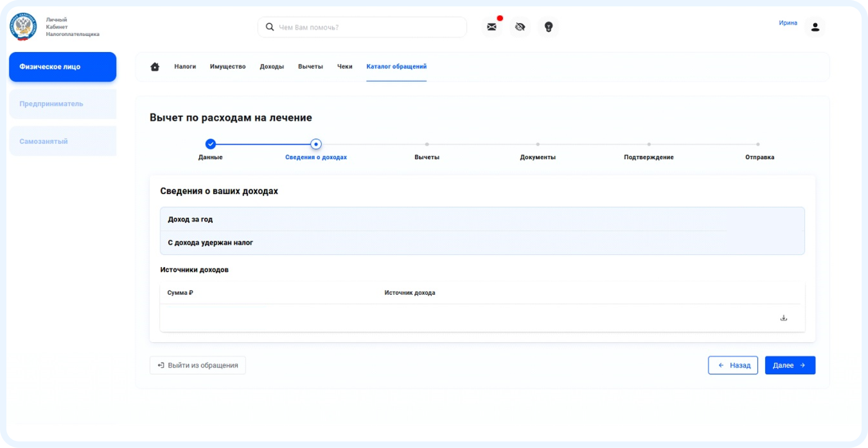Toggle the crossed-eye hide data icon
The height and width of the screenshot is (448, 868).
[520, 27]
